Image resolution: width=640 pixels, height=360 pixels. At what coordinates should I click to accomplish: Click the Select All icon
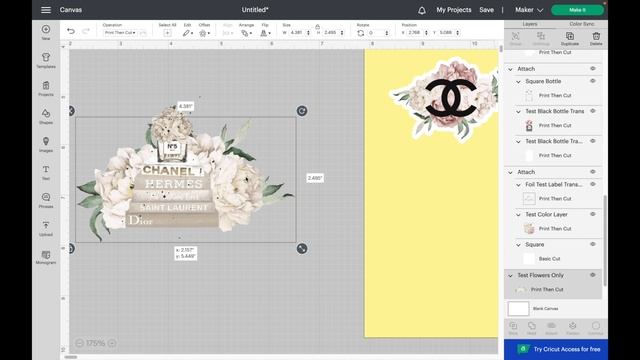point(167,33)
